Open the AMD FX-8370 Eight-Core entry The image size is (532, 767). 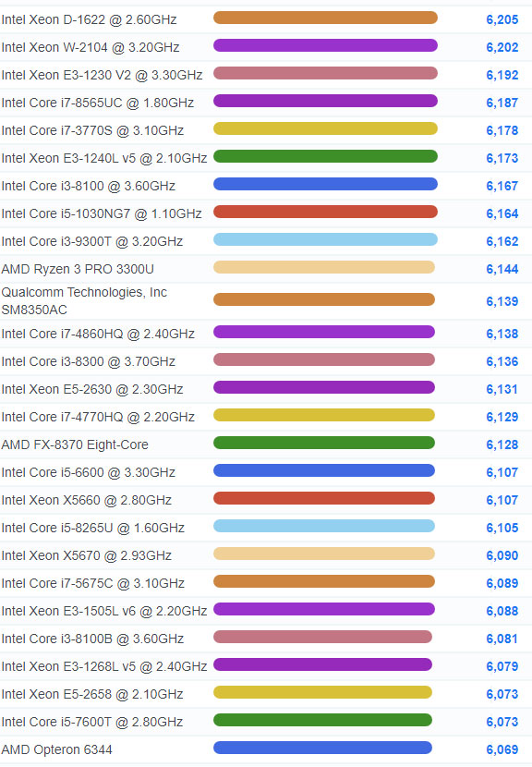click(75, 444)
